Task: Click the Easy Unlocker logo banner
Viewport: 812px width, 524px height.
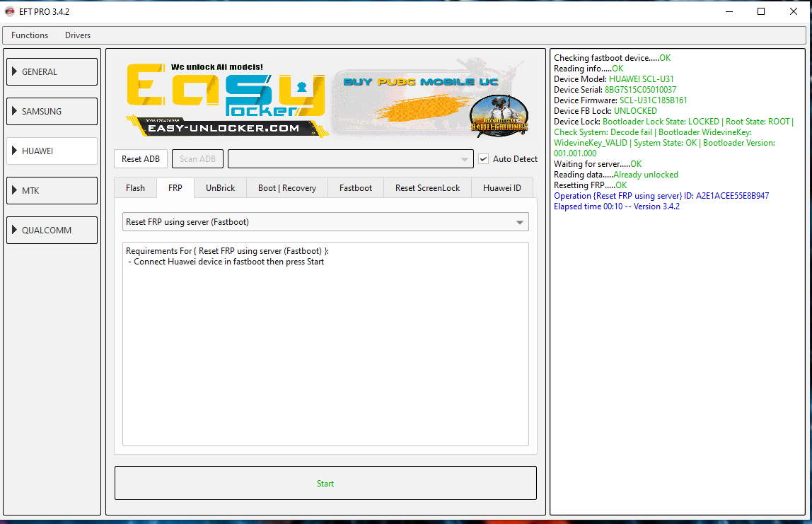Action: pos(227,100)
